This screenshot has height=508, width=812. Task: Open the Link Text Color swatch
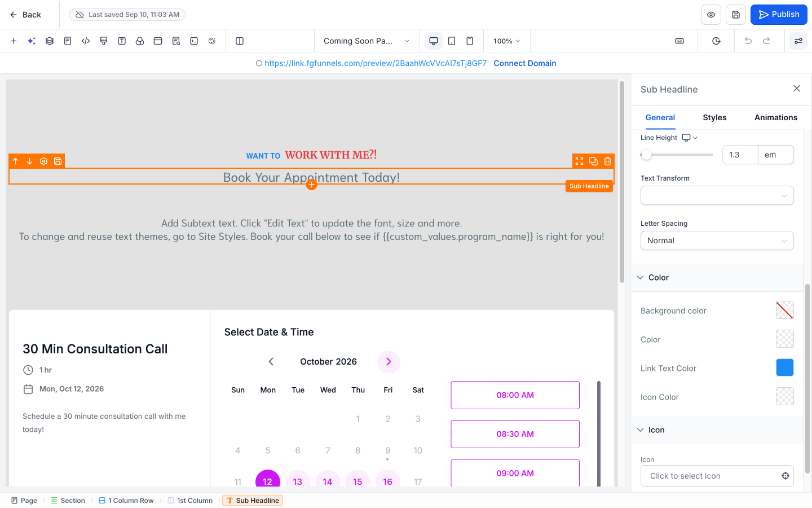tap(785, 367)
